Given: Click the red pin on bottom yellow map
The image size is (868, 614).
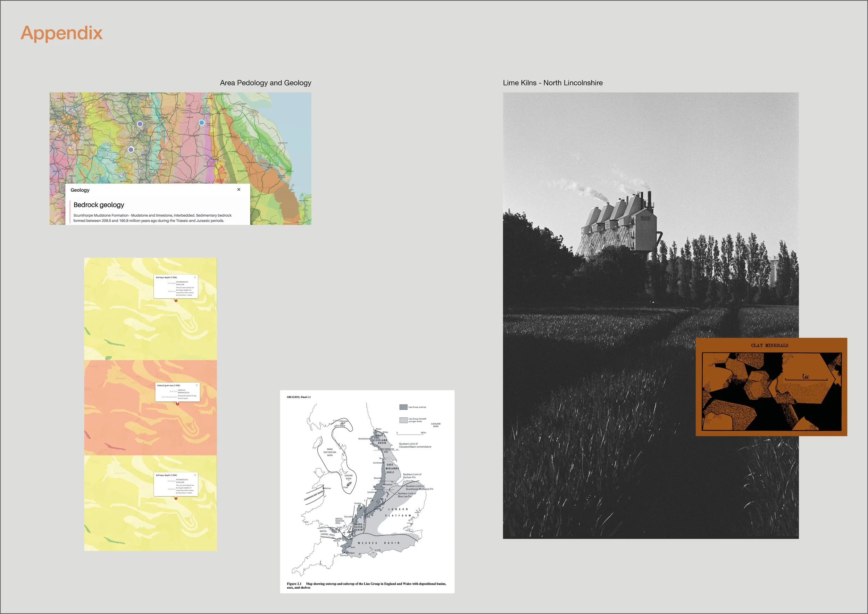Looking at the screenshot, I should 176,498.
